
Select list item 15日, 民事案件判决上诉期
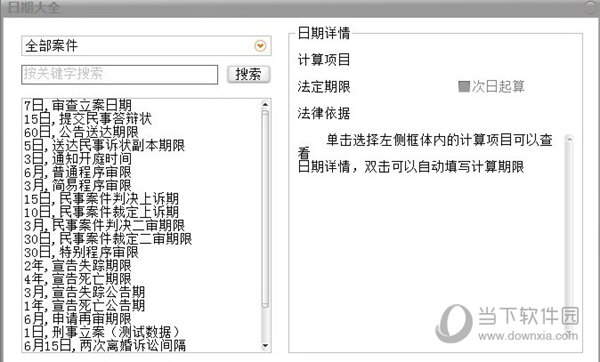click(101, 199)
